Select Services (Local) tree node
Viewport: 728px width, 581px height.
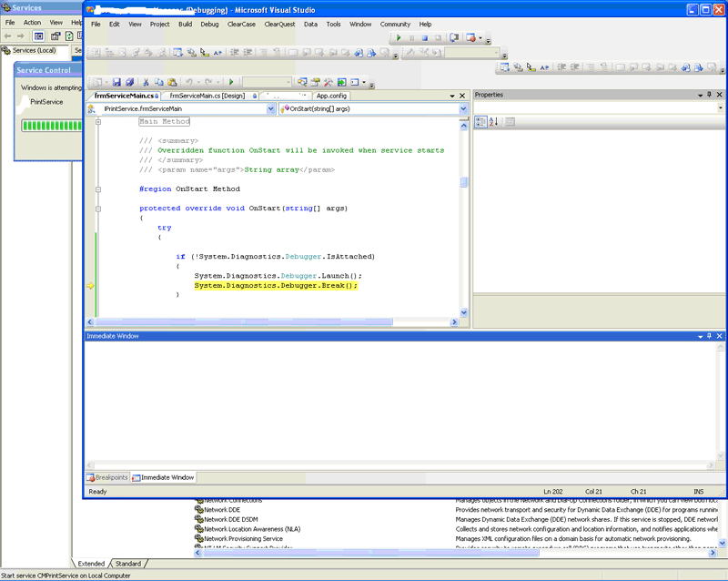(x=34, y=50)
